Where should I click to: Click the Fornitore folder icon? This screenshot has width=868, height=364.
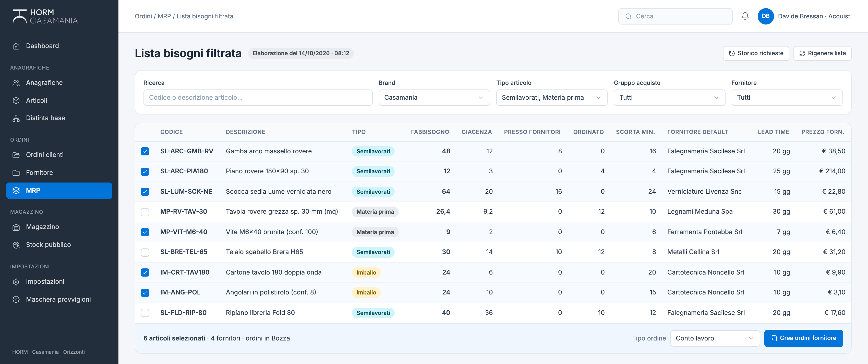coord(16,173)
